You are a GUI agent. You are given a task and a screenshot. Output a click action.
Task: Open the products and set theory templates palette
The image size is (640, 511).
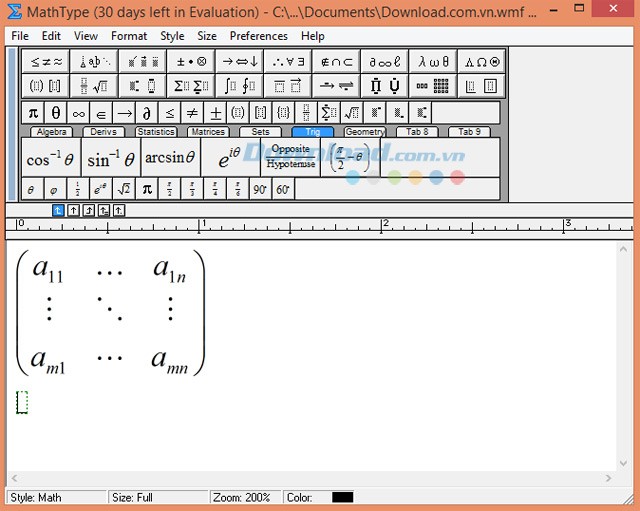click(384, 86)
